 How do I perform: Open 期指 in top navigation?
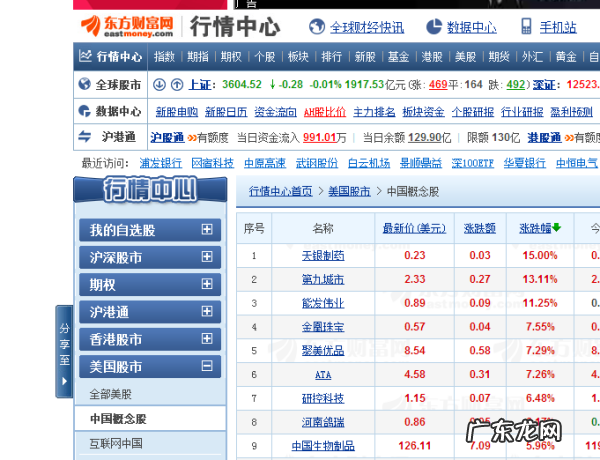(198, 57)
